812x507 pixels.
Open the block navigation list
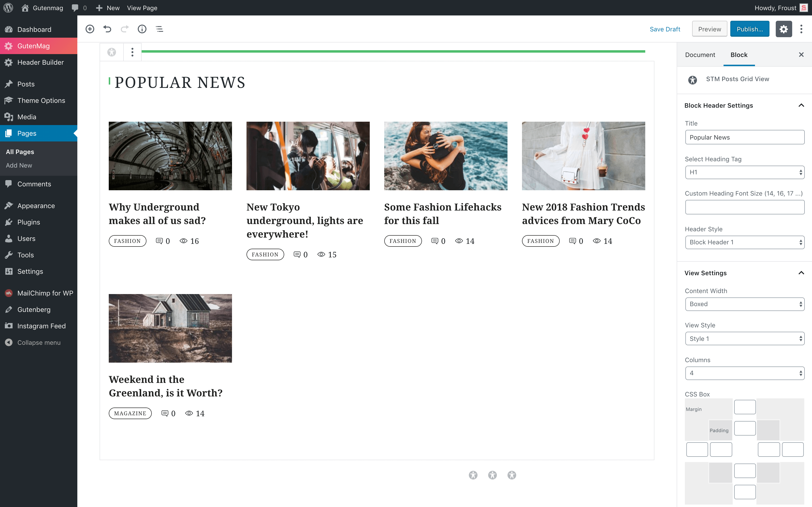point(159,29)
